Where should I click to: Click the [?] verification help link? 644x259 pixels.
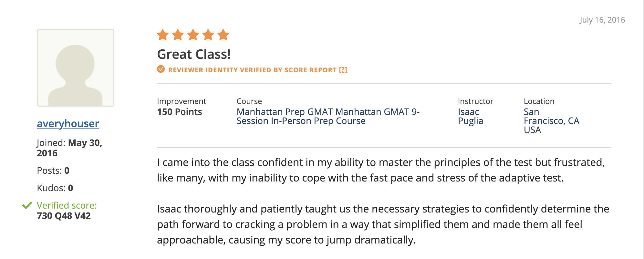point(343,70)
